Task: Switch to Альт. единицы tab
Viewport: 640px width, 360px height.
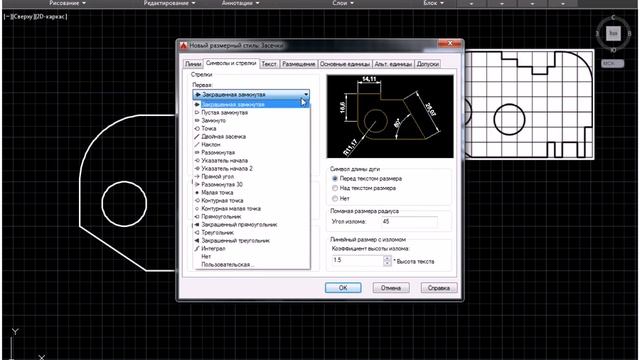Action: [x=393, y=64]
